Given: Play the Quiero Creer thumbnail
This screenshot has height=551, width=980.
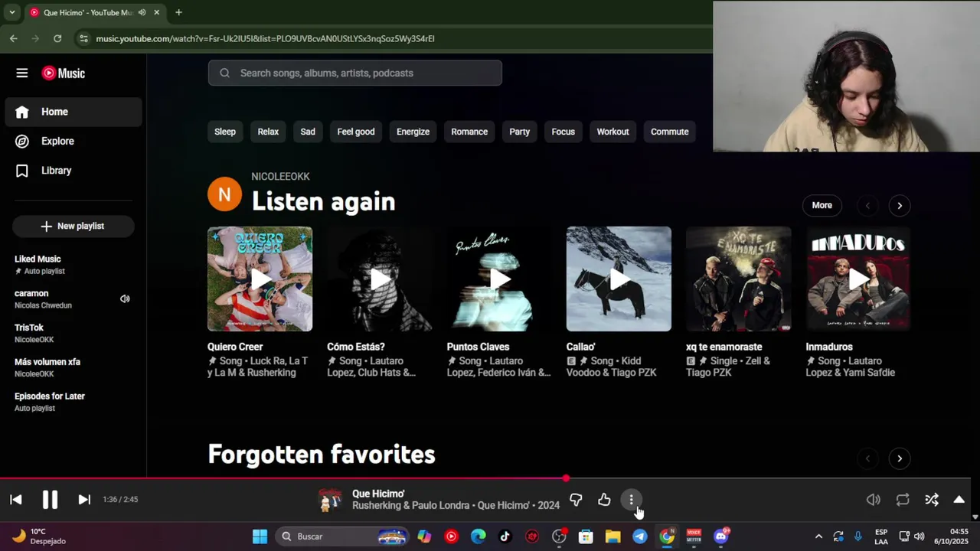Looking at the screenshot, I should (x=260, y=279).
